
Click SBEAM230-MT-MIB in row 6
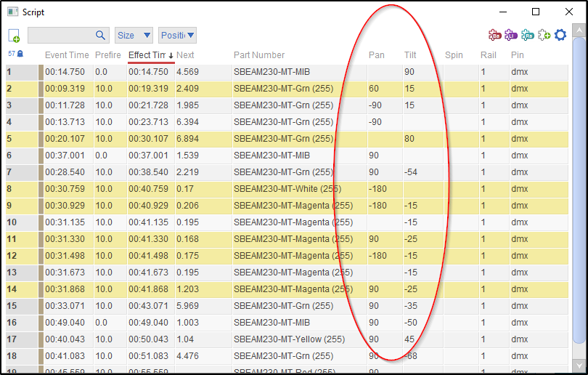(x=272, y=156)
